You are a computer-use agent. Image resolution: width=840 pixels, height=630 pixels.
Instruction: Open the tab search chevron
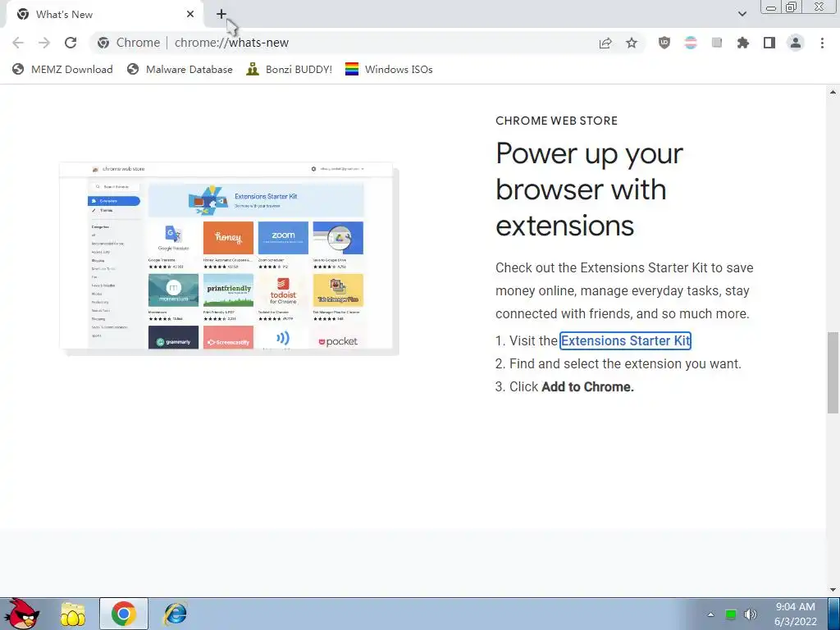(x=742, y=14)
